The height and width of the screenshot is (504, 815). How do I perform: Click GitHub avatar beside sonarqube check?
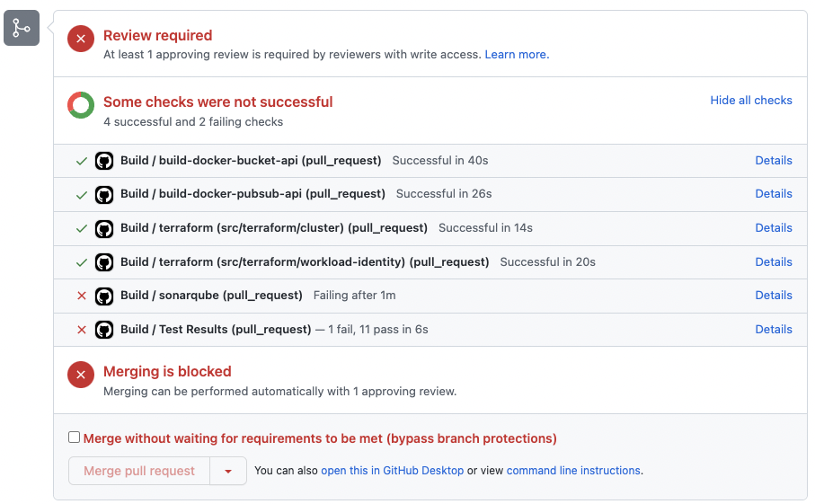[104, 296]
